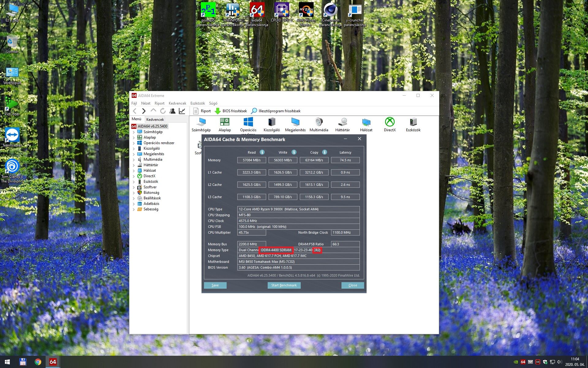Image resolution: width=588 pixels, height=368 pixels.
Task: Open the Alaplap category icon
Action: click(225, 125)
